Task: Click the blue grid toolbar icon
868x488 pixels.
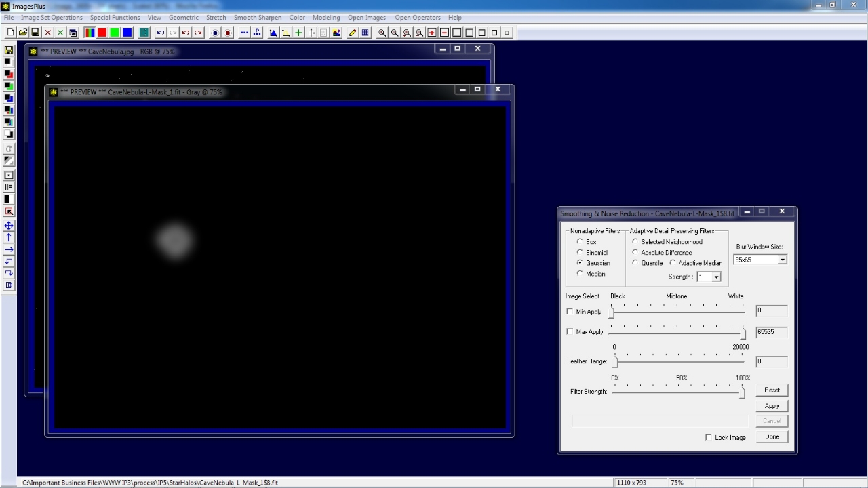Action: (366, 33)
